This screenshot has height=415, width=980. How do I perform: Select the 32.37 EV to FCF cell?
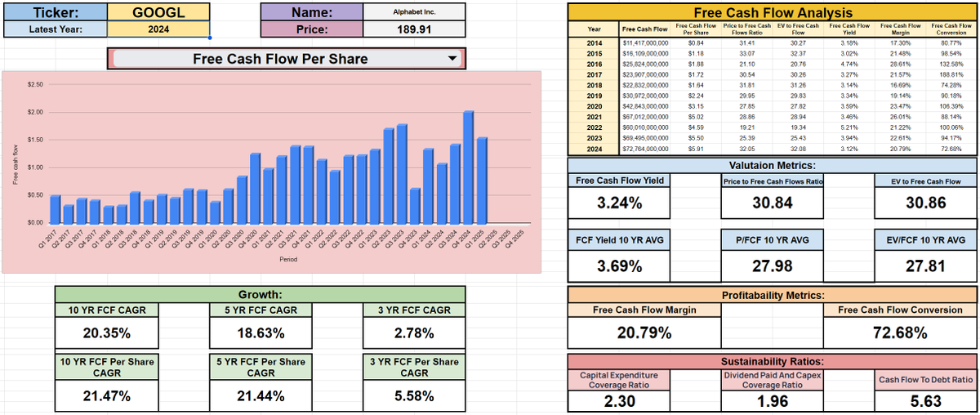pyautogui.click(x=798, y=53)
